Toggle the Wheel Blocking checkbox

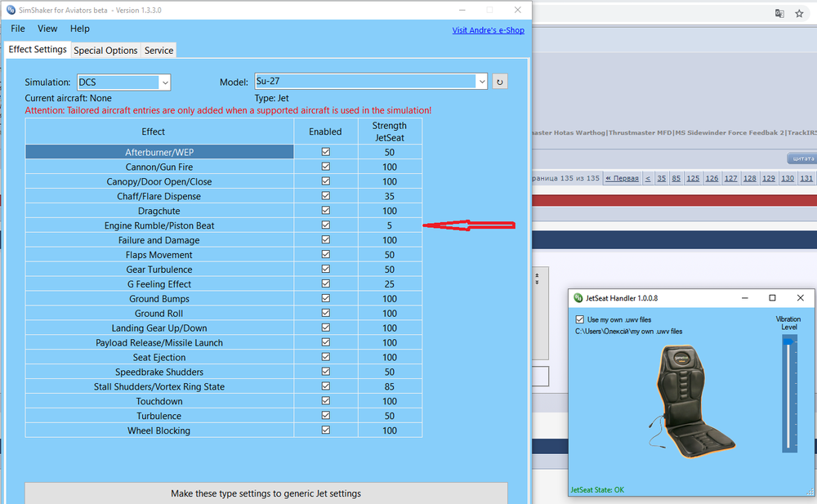coord(326,430)
